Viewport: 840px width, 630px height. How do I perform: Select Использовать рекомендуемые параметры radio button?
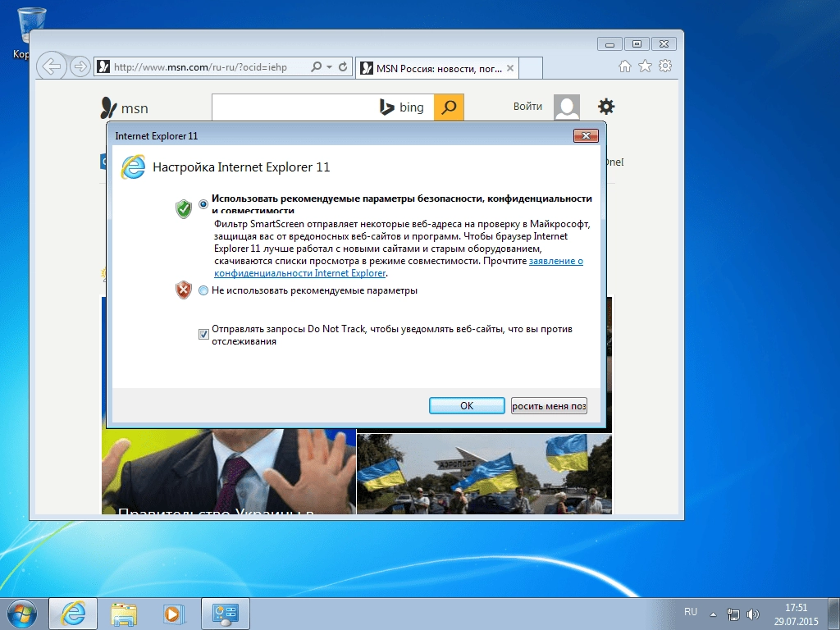pos(203,204)
